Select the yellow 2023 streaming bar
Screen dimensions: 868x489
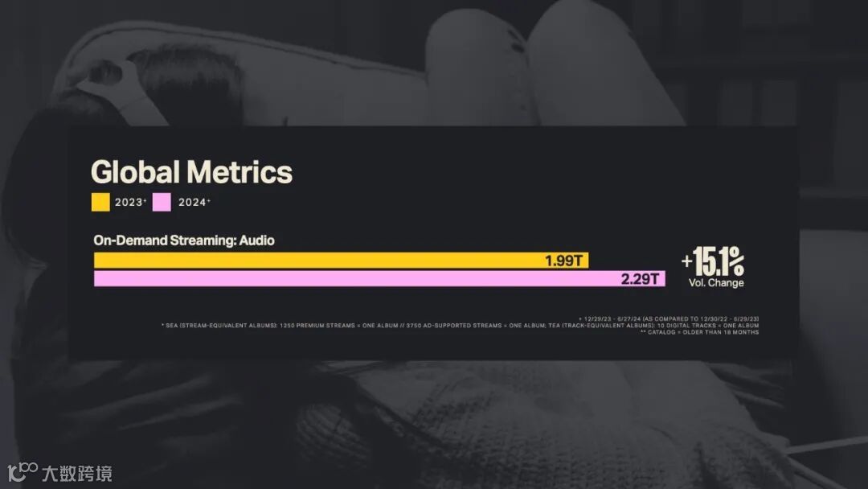click(341, 261)
